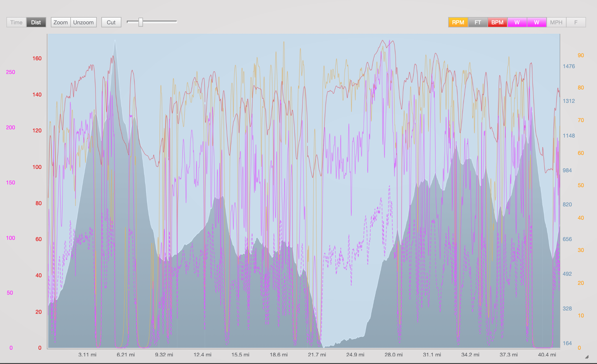
Task: Toggle the first magenta W series
Action: [517, 22]
